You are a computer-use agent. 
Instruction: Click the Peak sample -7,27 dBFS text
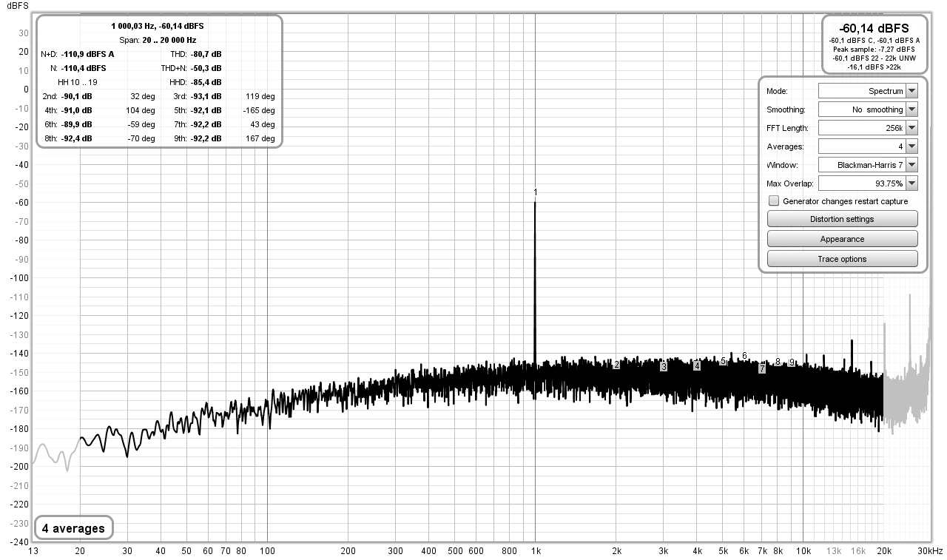pos(874,49)
